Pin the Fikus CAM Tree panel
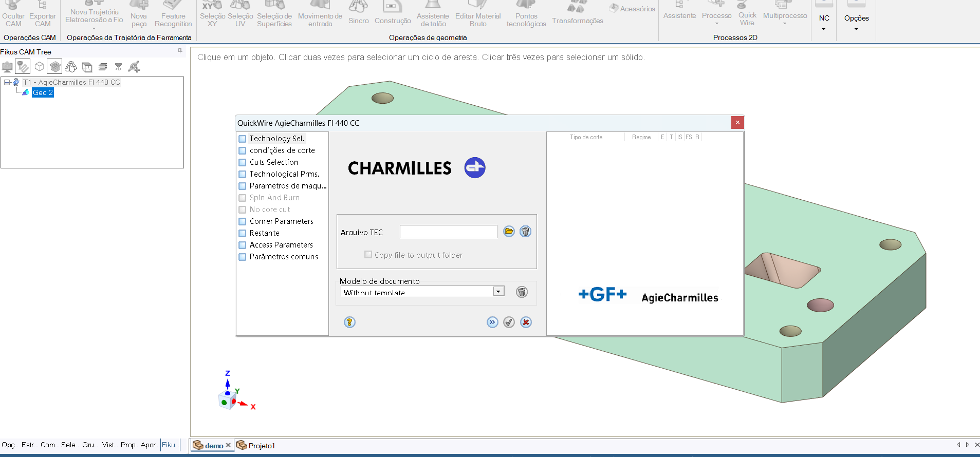 (180, 51)
